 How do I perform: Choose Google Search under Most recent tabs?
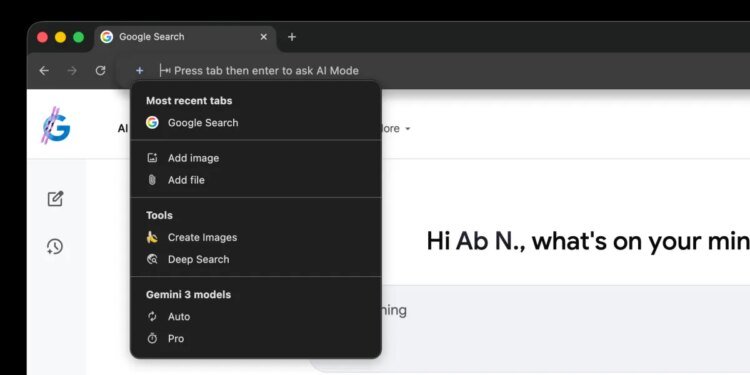pos(256,123)
